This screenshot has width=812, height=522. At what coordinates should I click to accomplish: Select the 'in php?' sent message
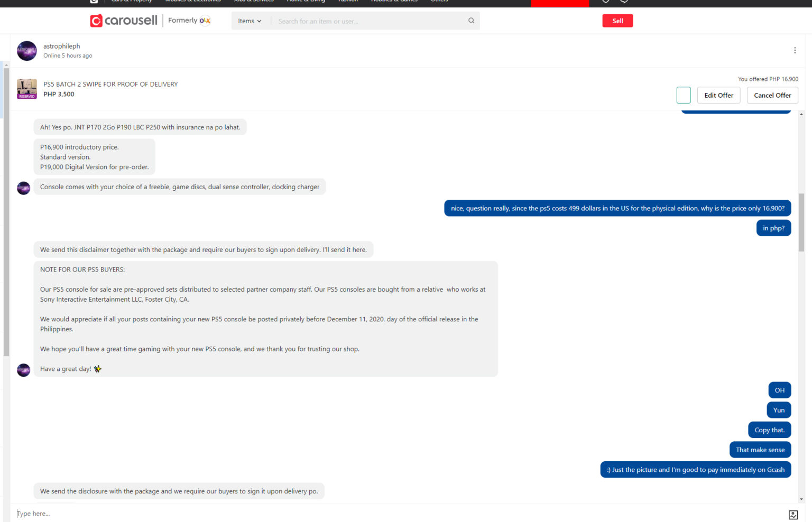tap(773, 228)
